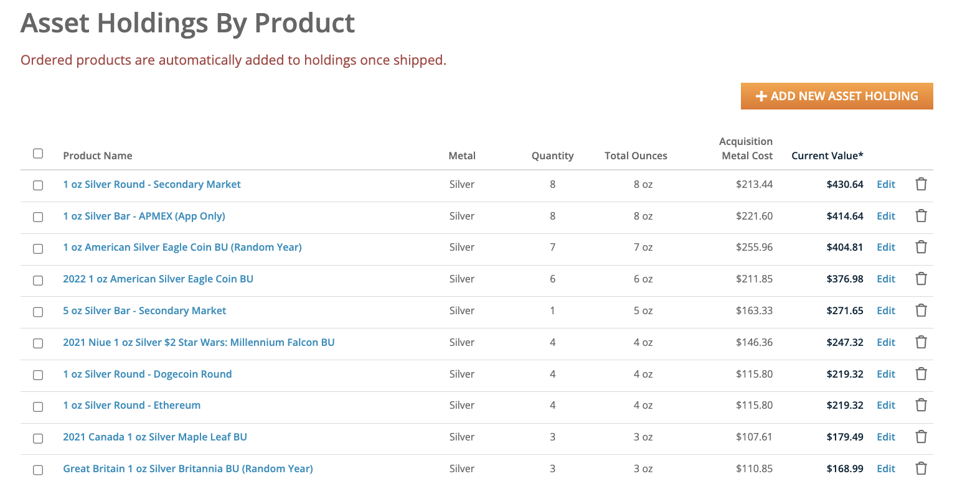The height and width of the screenshot is (489, 980).
Task: Tick the checkbox for 1 oz Silver Bar APMEX
Action: coord(38,217)
